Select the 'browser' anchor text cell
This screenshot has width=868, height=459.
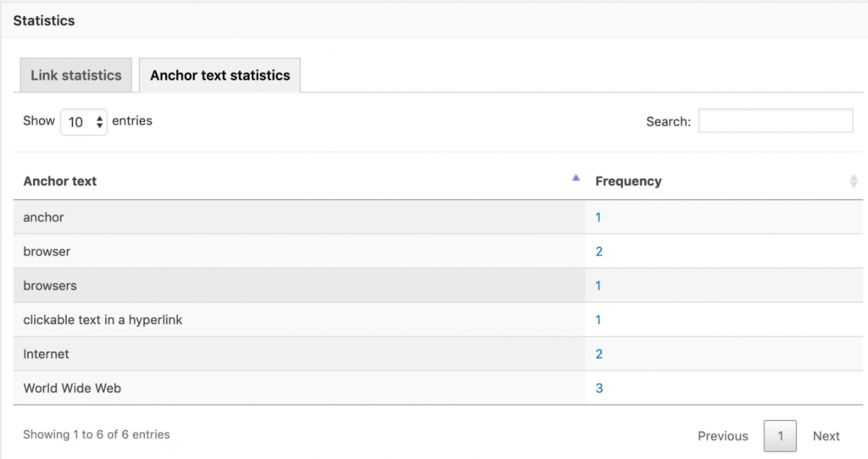coord(299,252)
